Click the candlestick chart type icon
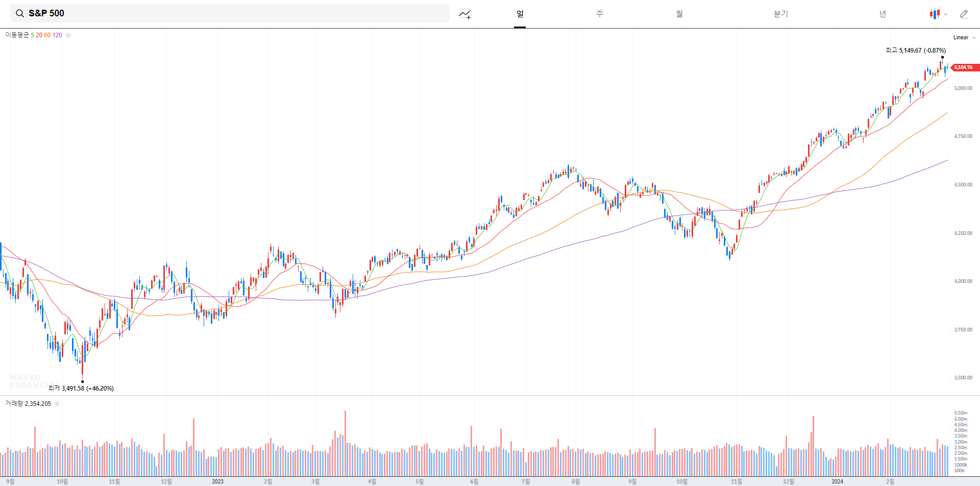The height and width of the screenshot is (486, 980). click(x=935, y=14)
